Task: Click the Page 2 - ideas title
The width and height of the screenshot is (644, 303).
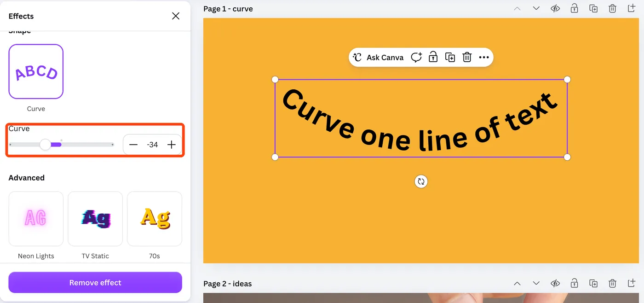Action: click(x=228, y=284)
